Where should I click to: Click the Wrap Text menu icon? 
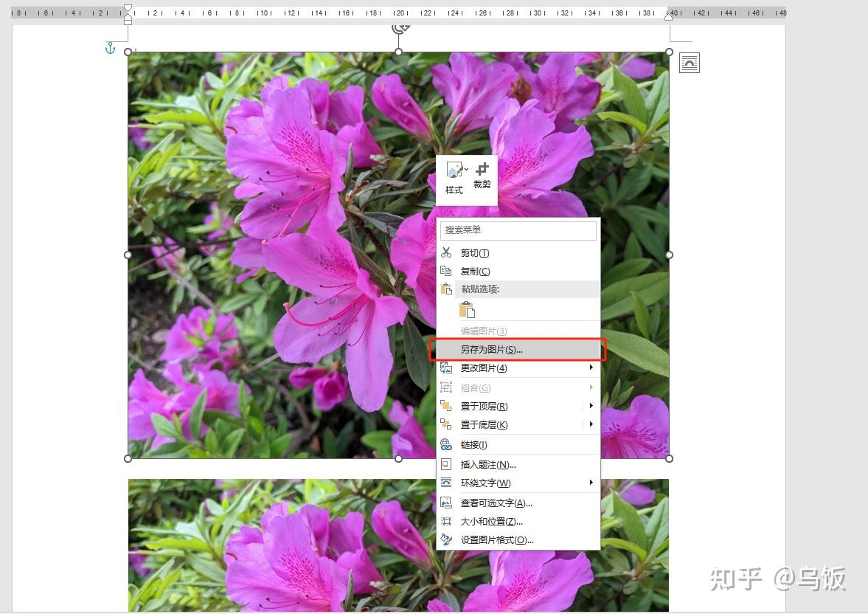tap(446, 483)
